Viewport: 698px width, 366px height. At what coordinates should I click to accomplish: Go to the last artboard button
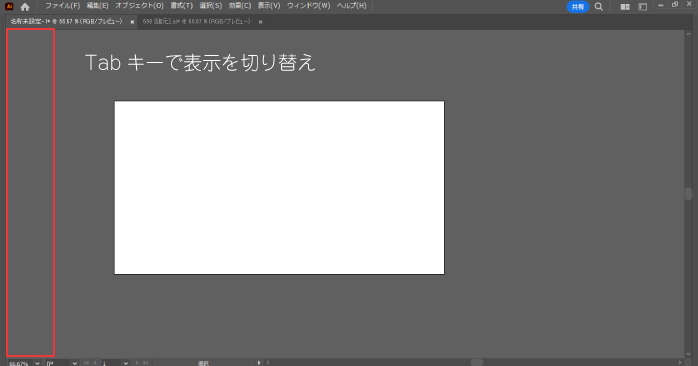click(145, 363)
